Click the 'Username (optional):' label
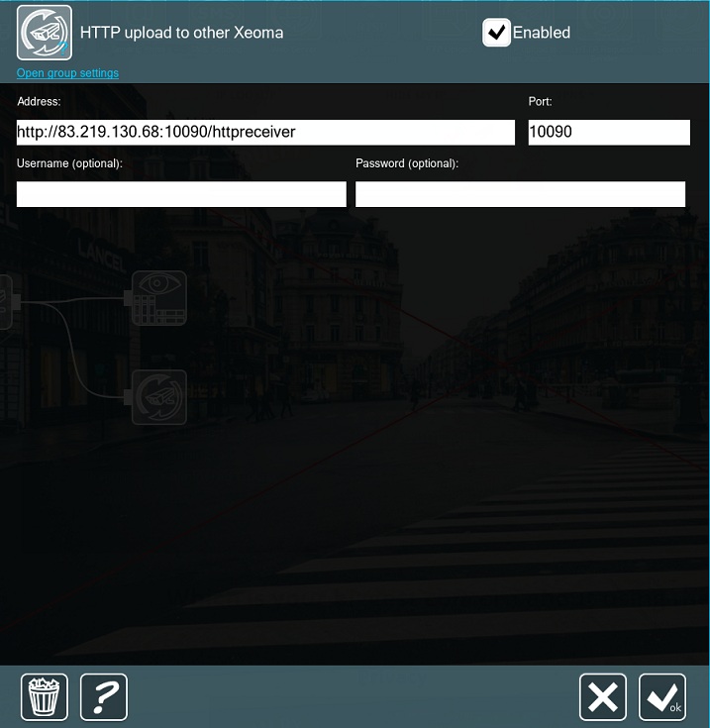Screen dimensions: 710x728 69,163
